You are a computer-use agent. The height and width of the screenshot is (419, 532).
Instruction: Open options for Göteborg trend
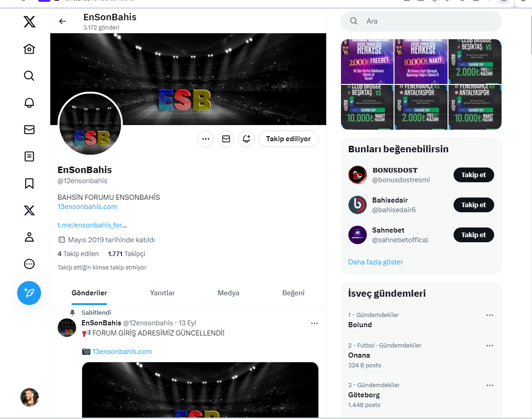tap(490, 385)
